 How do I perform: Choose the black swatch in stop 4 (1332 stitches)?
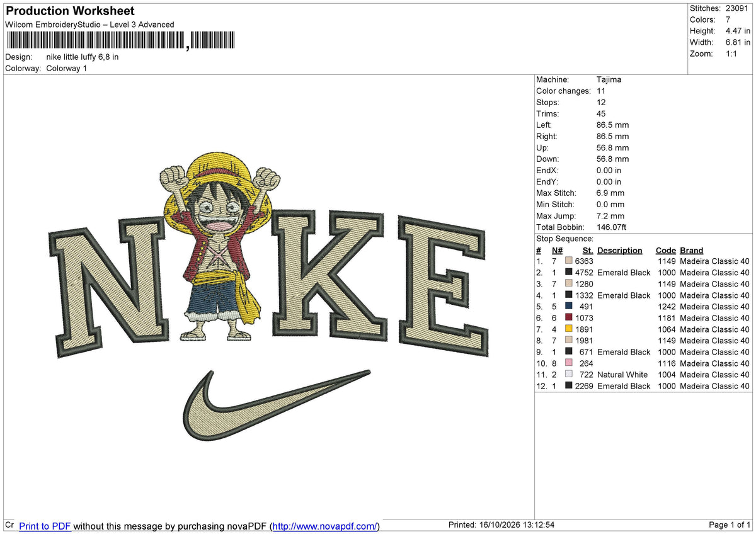569,295
